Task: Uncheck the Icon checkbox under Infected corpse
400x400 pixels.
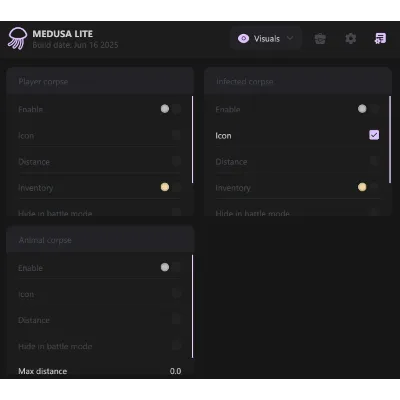Action: coord(374,135)
